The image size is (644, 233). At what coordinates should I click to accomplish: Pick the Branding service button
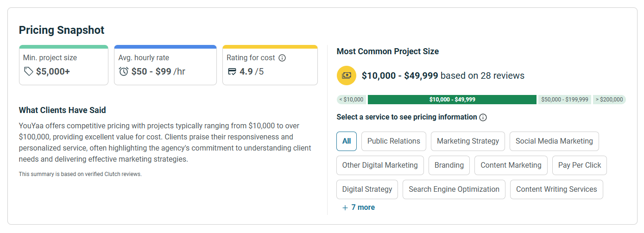[x=449, y=165]
